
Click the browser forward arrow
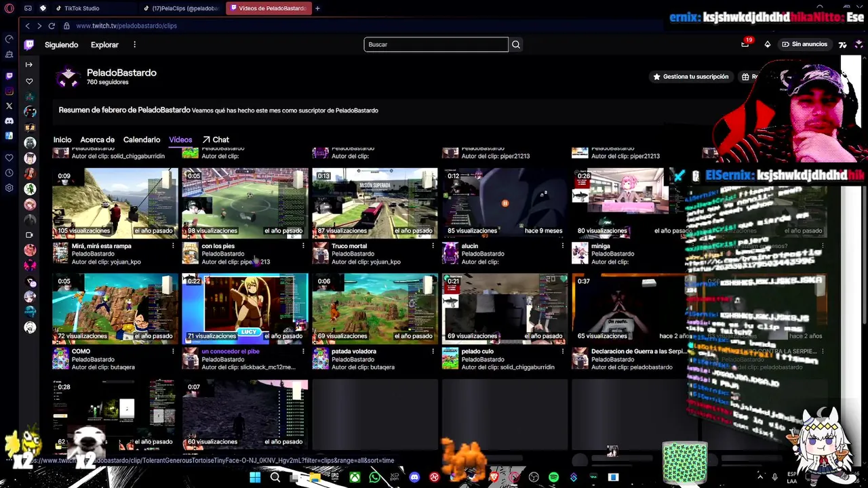point(39,26)
